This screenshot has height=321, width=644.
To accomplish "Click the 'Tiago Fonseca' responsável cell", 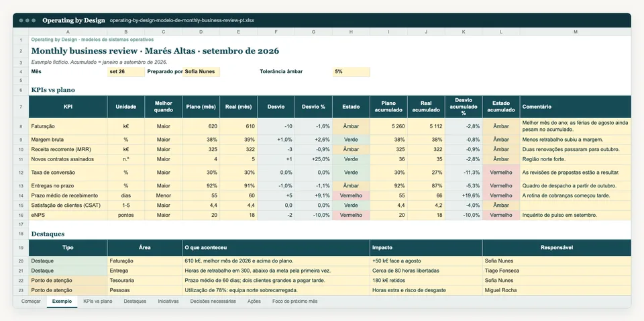I will pos(557,271).
